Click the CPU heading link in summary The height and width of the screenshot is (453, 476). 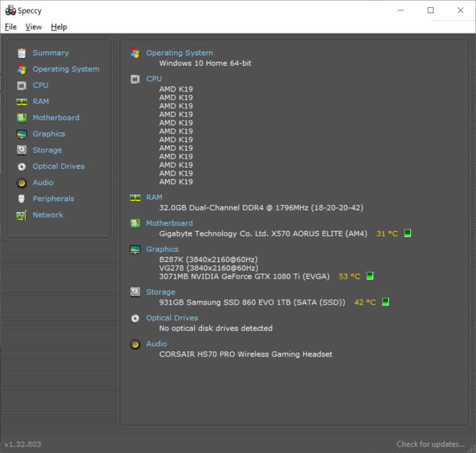point(154,79)
